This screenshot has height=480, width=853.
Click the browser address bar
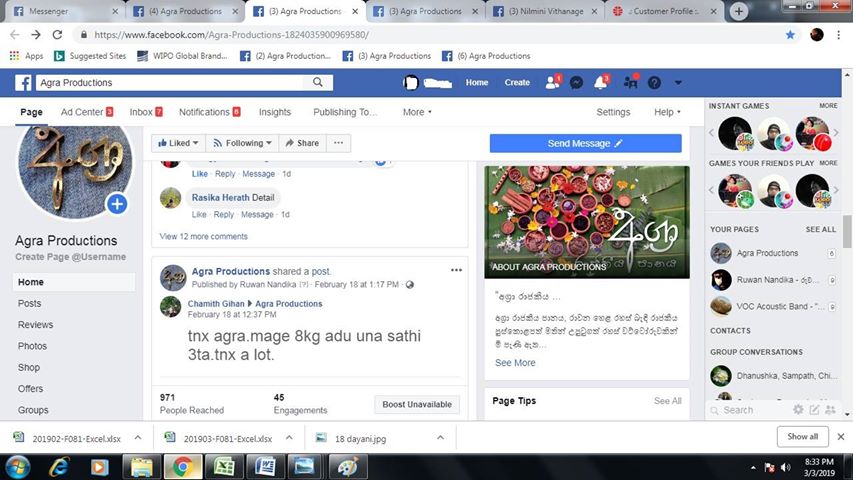click(x=430, y=35)
